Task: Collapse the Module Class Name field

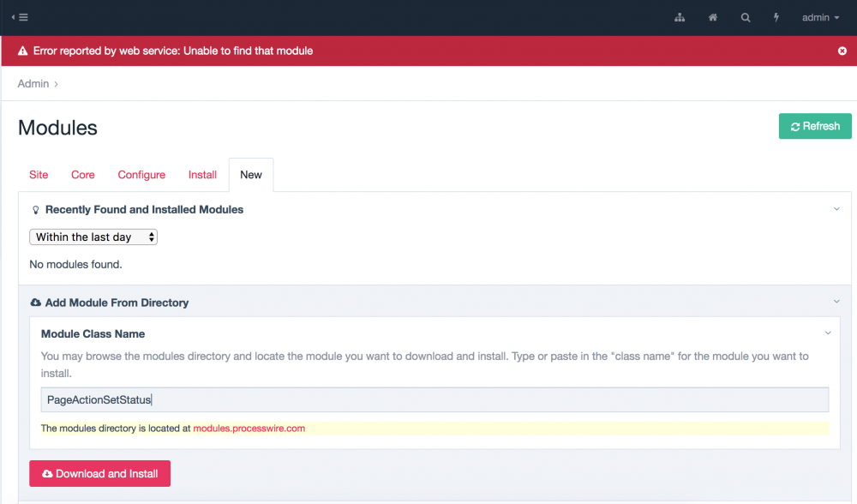Action: tap(828, 333)
